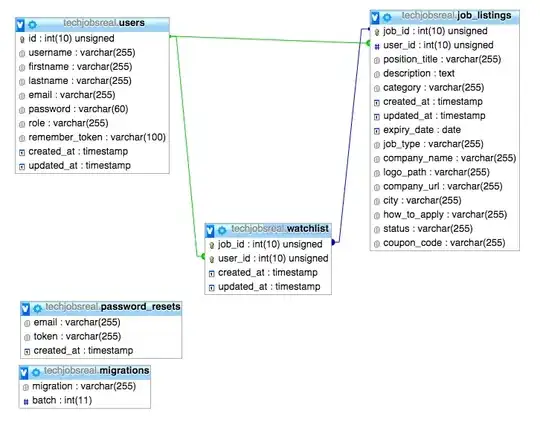
Task: Select 'how_to_apply : varchar(255)' in job_listings
Action: (445, 215)
